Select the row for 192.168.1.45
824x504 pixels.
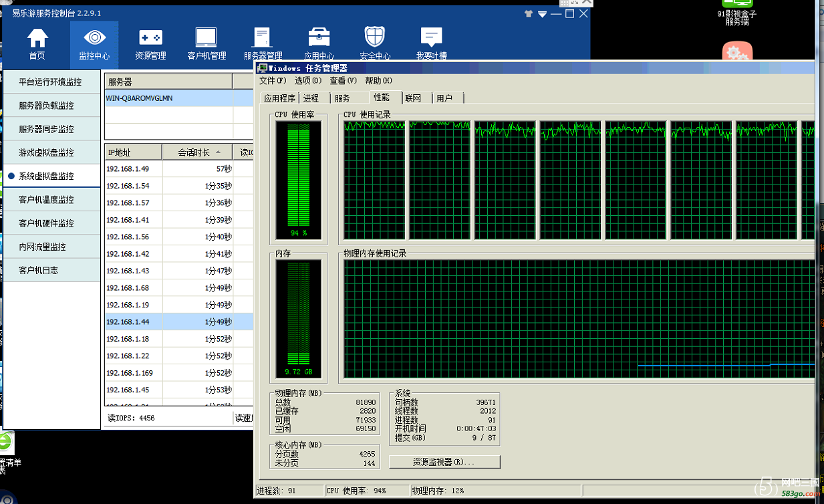click(x=179, y=390)
